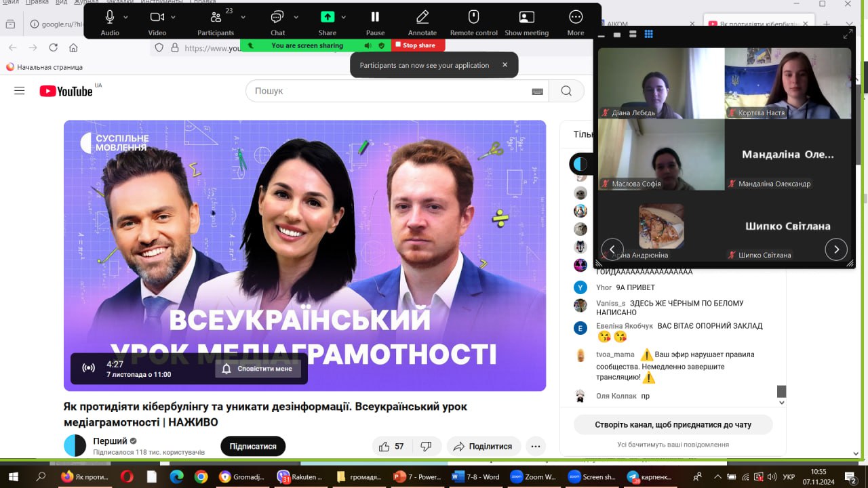
Task: Pause the screen share
Action: pyautogui.click(x=375, y=17)
